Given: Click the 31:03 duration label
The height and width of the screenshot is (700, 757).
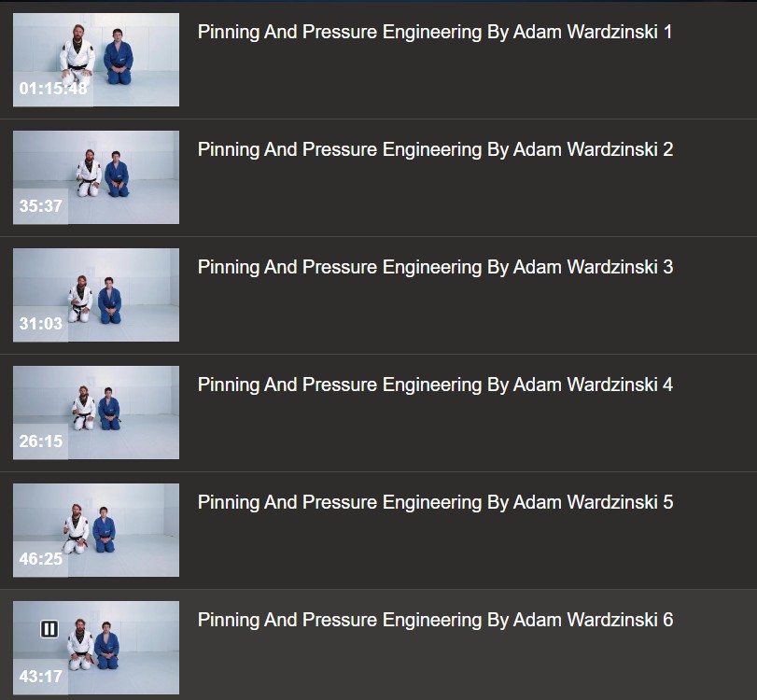Looking at the screenshot, I should tap(40, 324).
